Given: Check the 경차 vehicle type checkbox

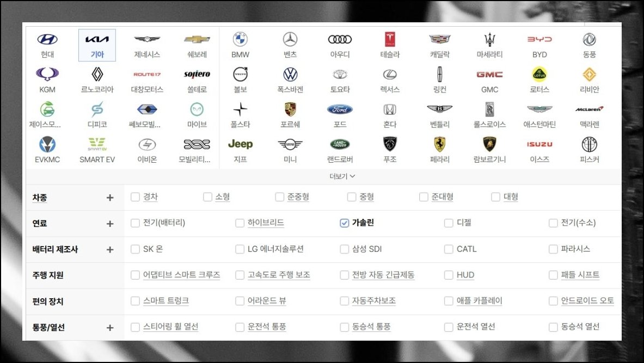Looking at the screenshot, I should click(135, 197).
